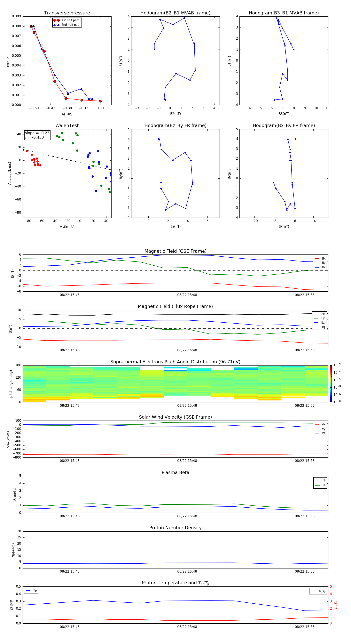This screenshot has height=644, width=351.
Task: Select the |B| legend entry in Flux Rope panel
Action: point(320,327)
